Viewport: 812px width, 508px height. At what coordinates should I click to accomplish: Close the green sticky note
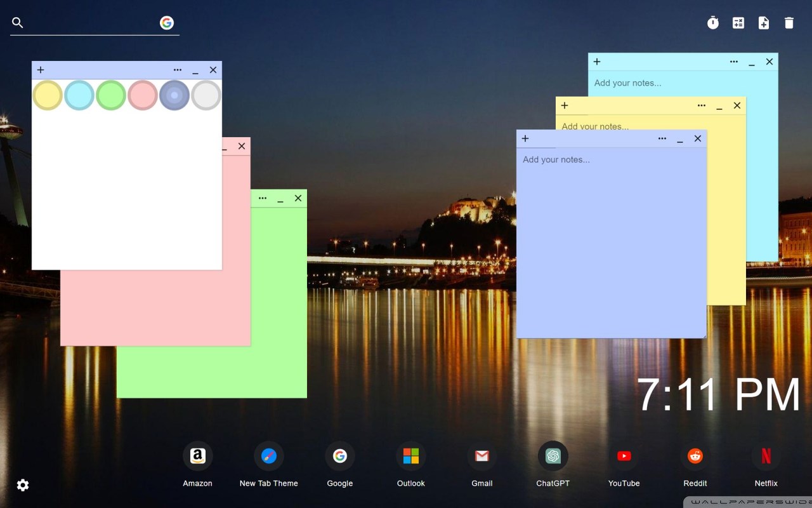[x=298, y=198]
